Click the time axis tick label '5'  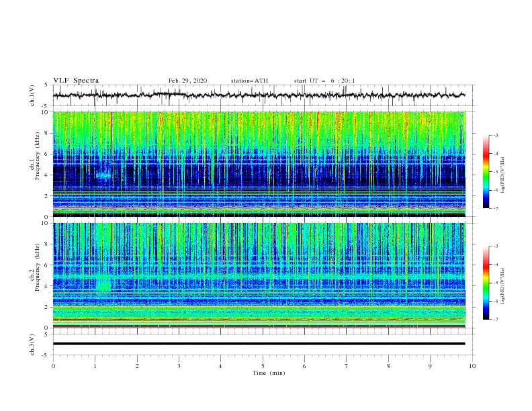click(x=263, y=366)
